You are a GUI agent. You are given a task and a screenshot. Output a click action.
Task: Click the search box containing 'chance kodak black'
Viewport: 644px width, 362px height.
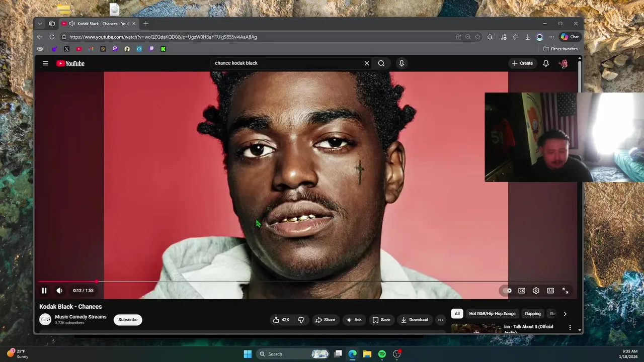pos(286,63)
